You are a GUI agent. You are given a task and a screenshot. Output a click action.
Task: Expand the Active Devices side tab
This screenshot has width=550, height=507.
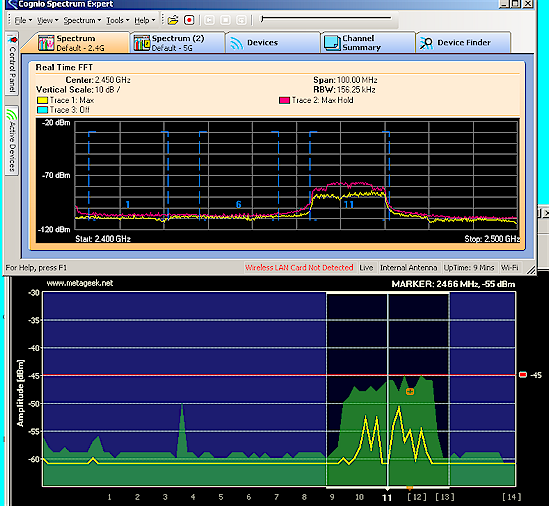pos(12,140)
